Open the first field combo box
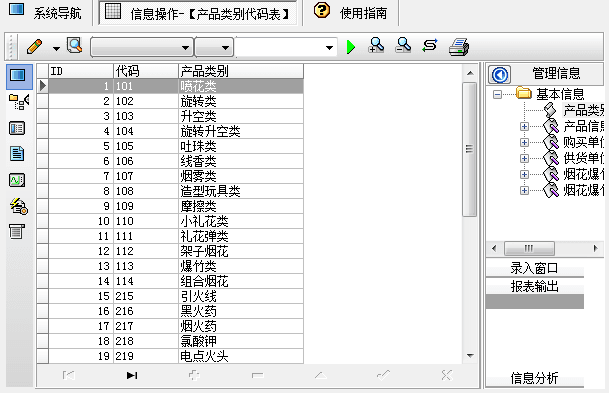Viewport: 609px width, 393px height. click(x=142, y=47)
